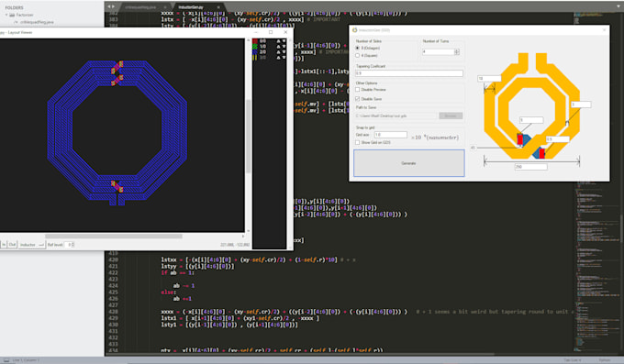This screenshot has height=364, width=624.
Task: Increase Number of Turns with up stepper
Action: pos(456,50)
